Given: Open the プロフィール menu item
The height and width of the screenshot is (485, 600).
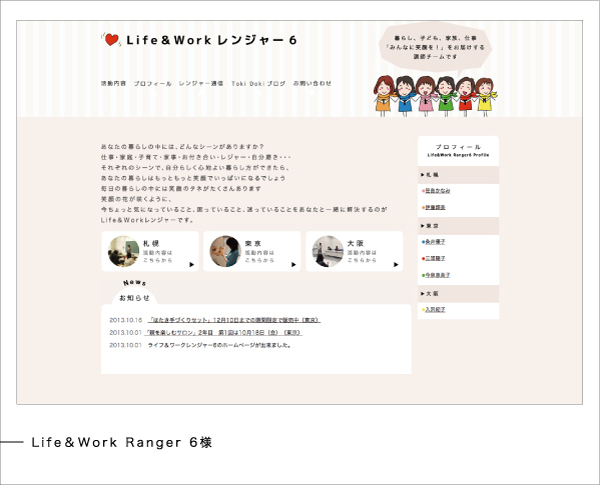Looking at the screenshot, I should coord(152,83).
